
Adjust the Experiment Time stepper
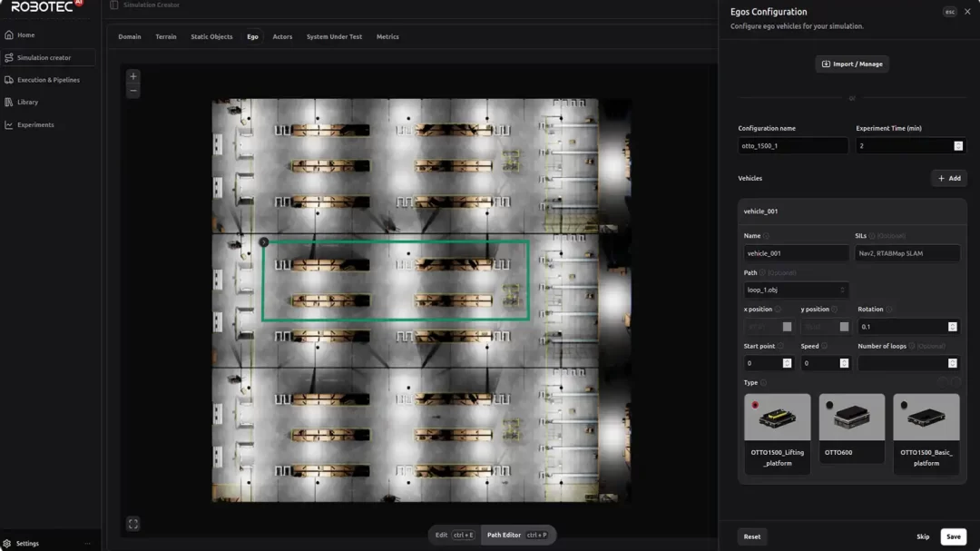pyautogui.click(x=958, y=146)
